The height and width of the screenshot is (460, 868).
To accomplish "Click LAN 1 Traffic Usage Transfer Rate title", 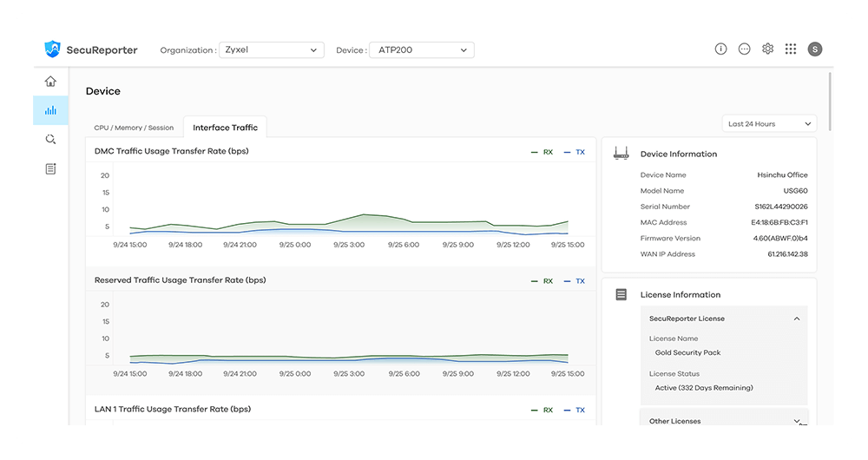I will 173,409.
